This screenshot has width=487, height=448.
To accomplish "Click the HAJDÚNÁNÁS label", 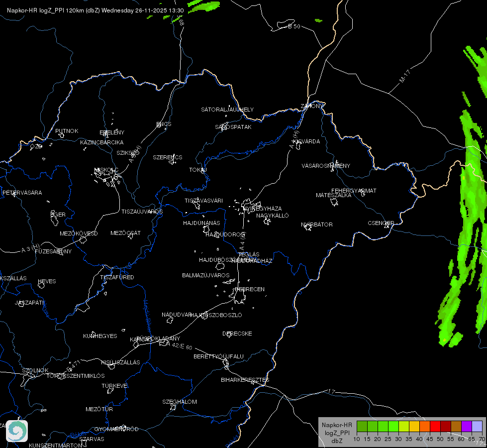I will point(201,223).
